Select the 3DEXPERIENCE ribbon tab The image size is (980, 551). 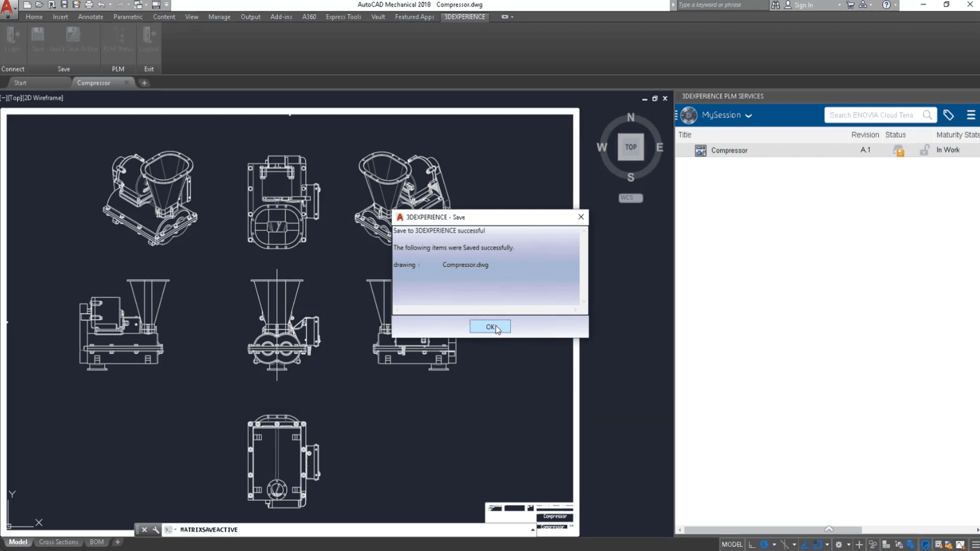click(x=464, y=17)
